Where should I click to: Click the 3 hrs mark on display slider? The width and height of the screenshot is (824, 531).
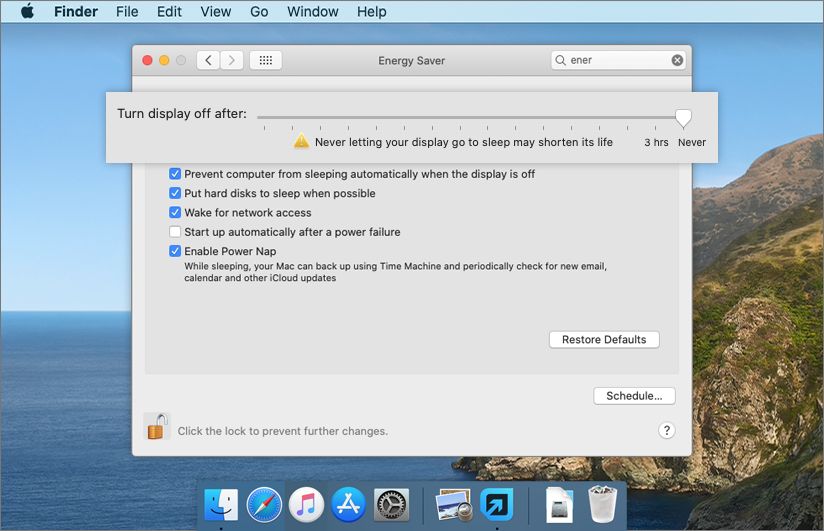(x=657, y=118)
